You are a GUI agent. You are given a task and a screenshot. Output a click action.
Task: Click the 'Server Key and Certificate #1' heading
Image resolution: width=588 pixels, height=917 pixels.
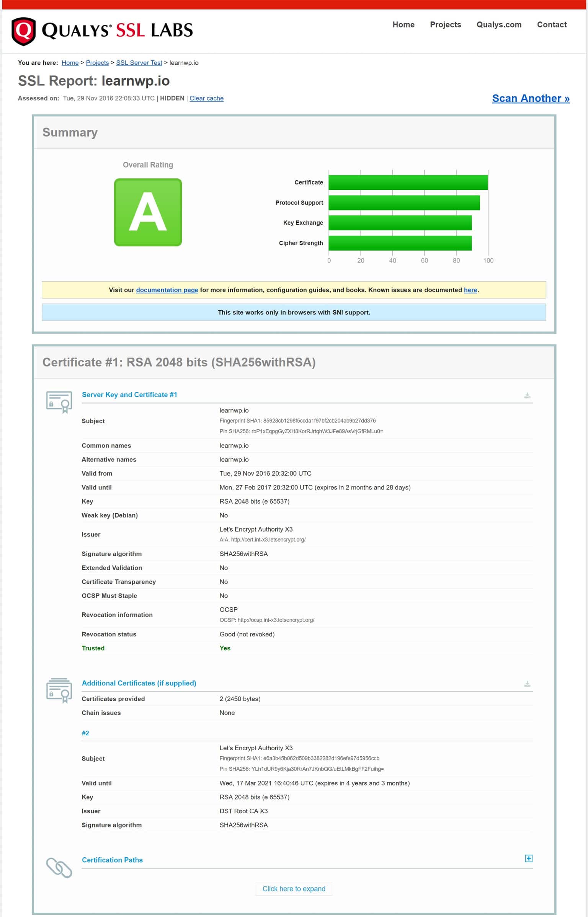pos(129,395)
